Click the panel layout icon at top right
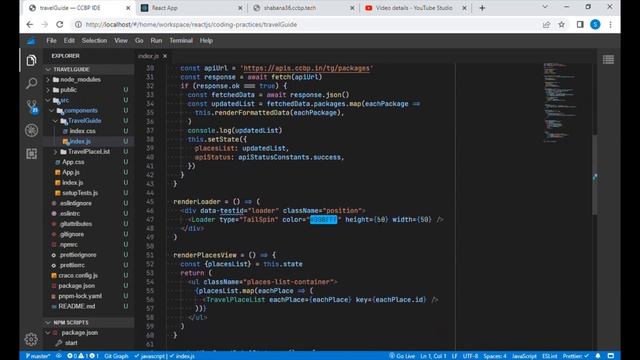This screenshot has width=640, height=360. (608, 60)
